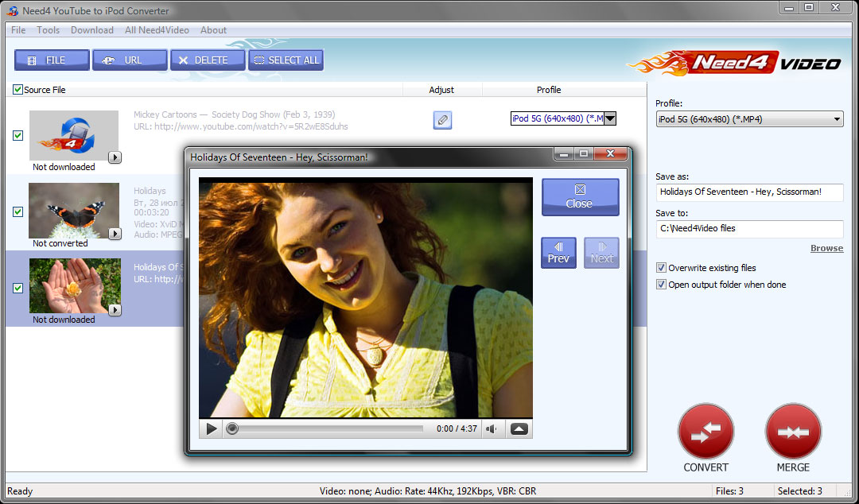Play preview of Mickey Cartoons thumbnail arrow
Viewport: 859px width, 504px height.
115,157
